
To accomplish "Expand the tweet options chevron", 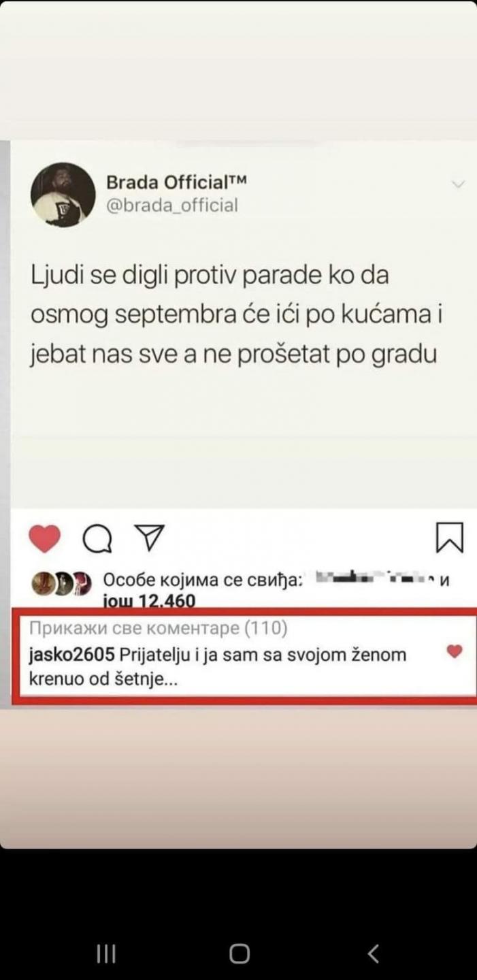I will tap(459, 184).
